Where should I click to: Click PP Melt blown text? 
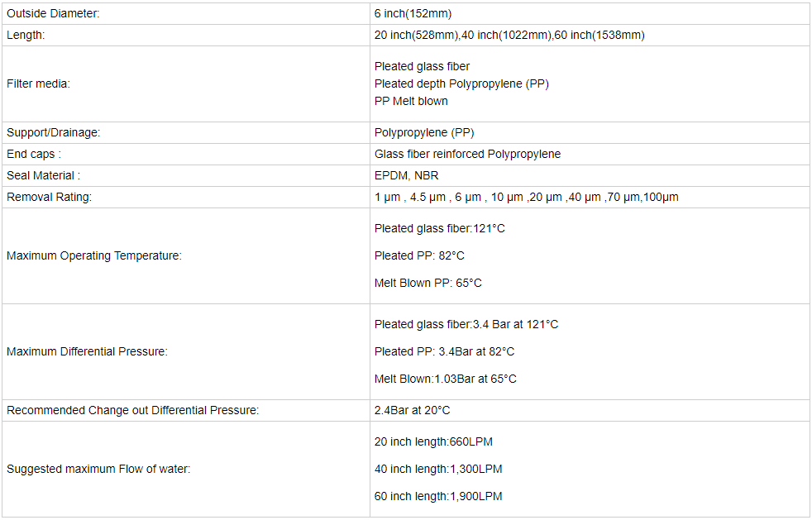[x=411, y=101]
